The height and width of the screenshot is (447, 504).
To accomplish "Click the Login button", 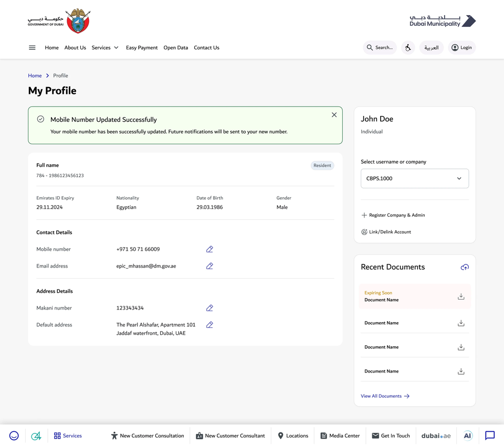I will click(x=462, y=48).
